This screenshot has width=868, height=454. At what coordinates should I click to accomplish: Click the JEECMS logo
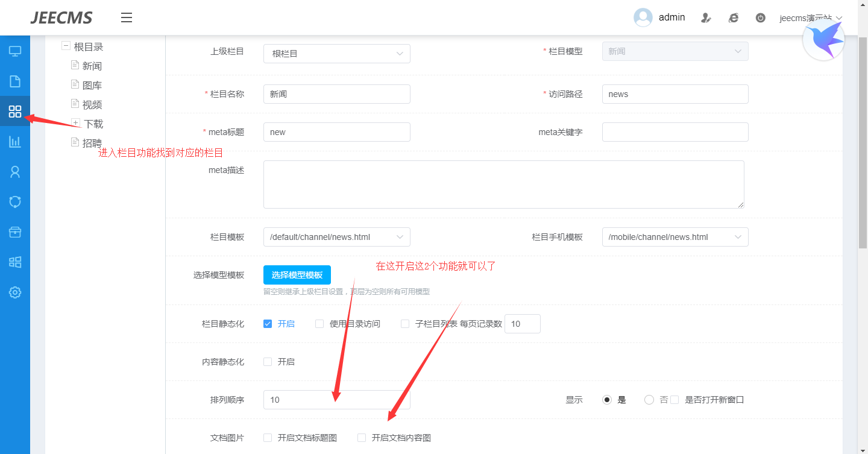[x=61, y=17]
